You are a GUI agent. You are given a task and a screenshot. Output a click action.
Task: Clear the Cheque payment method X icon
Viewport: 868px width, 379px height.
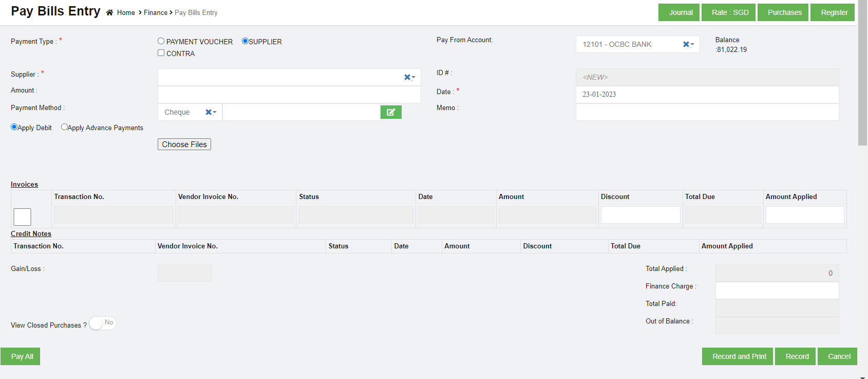pyautogui.click(x=208, y=112)
